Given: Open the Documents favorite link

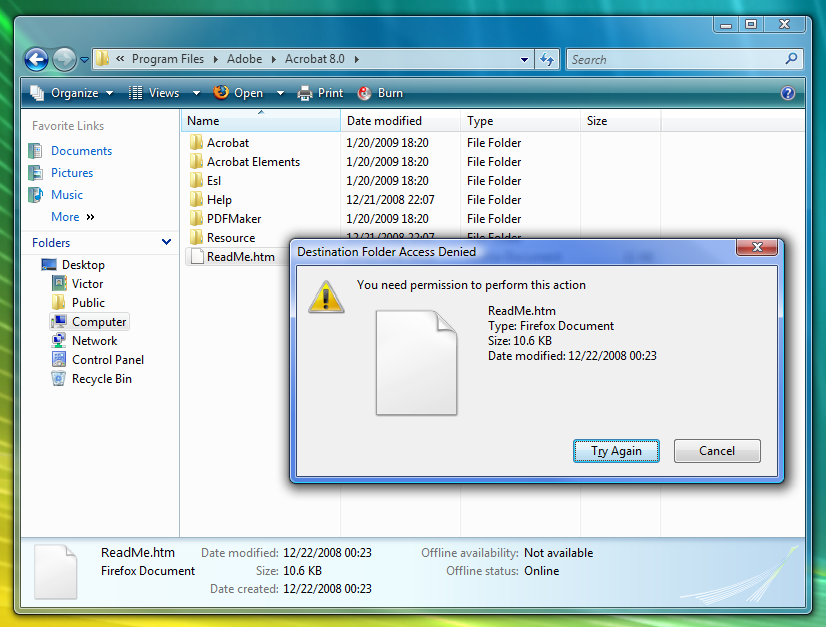Looking at the screenshot, I should pyautogui.click(x=82, y=151).
